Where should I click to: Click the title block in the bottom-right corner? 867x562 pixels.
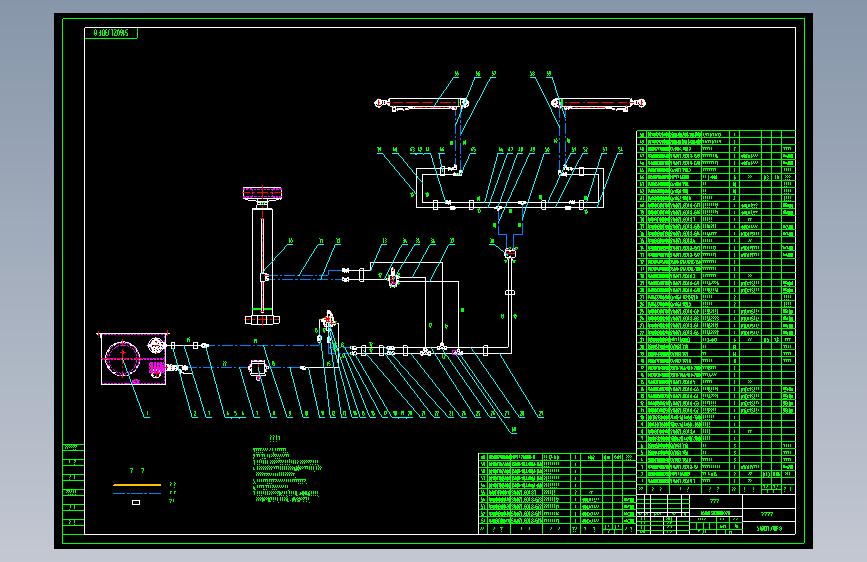point(716,514)
